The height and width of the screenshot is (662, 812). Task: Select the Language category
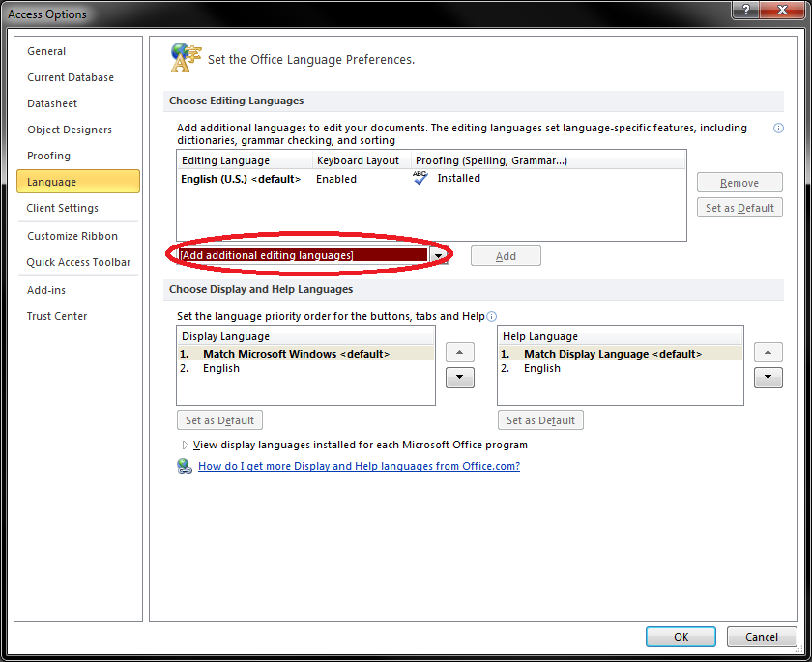[78, 181]
